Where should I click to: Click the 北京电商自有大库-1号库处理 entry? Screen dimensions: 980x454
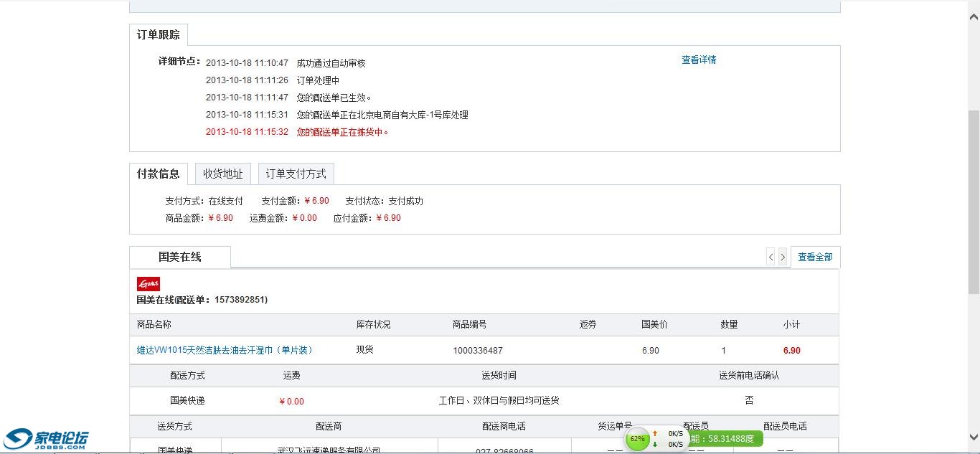coord(382,115)
